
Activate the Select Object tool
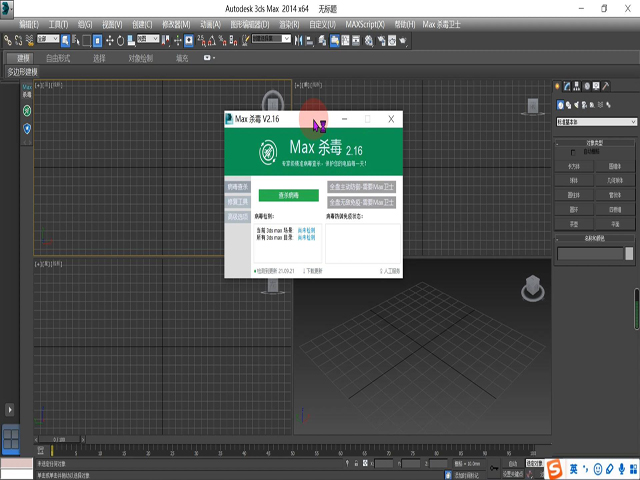tap(65, 40)
